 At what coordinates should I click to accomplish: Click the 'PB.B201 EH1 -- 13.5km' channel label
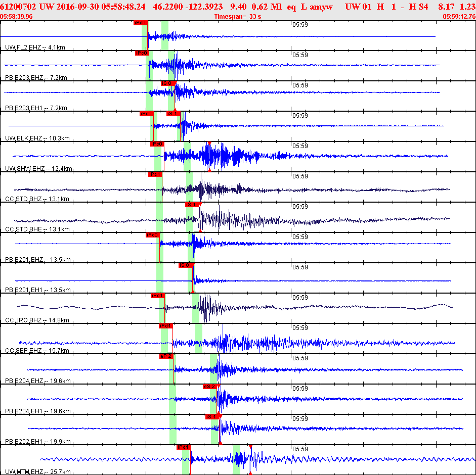(x=37, y=290)
